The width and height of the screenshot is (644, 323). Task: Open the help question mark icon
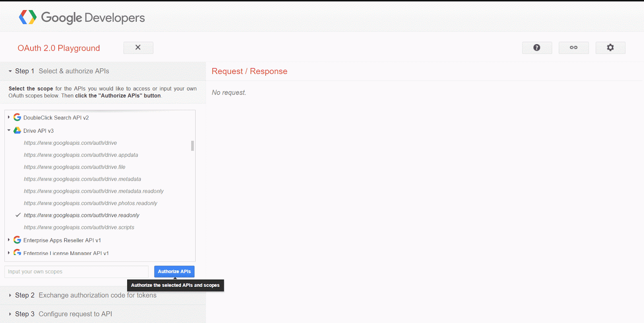coord(537,47)
